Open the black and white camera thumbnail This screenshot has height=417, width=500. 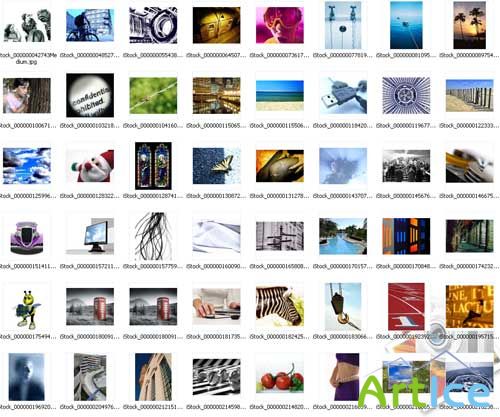153,25
